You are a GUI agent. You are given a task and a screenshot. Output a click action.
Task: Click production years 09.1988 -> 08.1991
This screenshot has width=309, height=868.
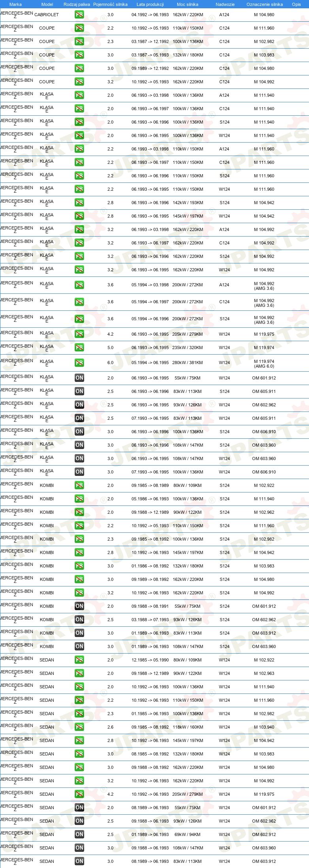click(x=150, y=606)
